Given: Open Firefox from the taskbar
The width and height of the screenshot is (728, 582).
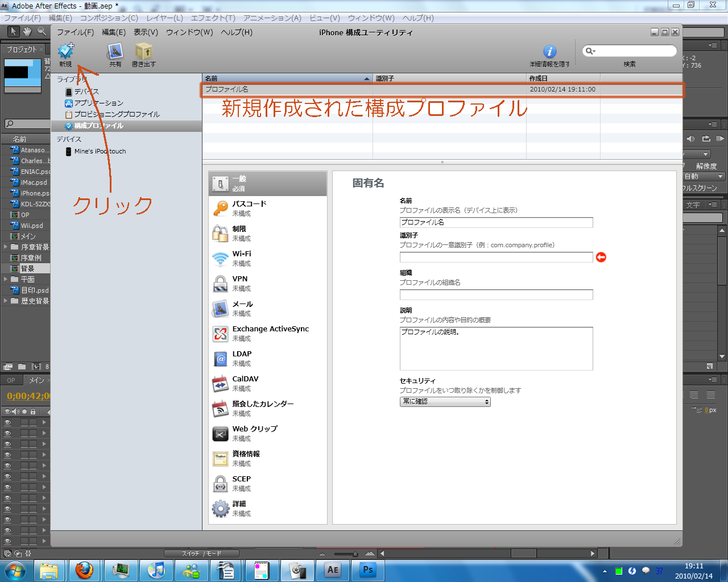Looking at the screenshot, I should tap(84, 569).
